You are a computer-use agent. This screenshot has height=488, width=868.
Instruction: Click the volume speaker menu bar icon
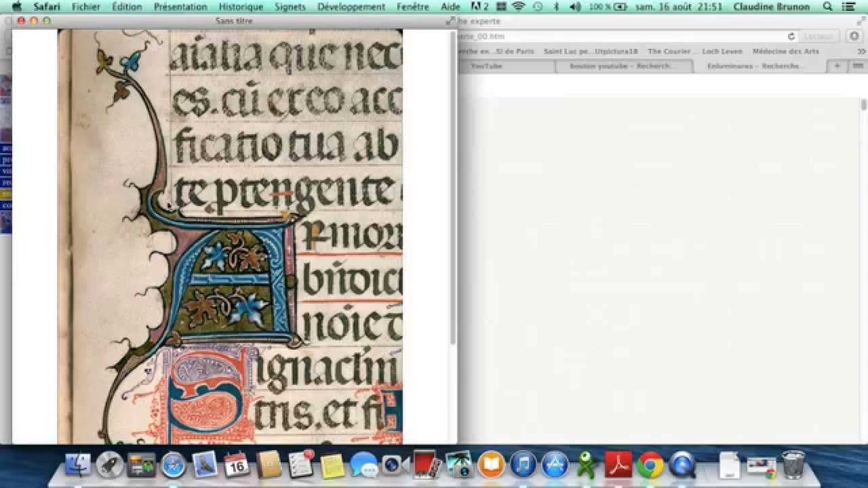[x=575, y=7]
